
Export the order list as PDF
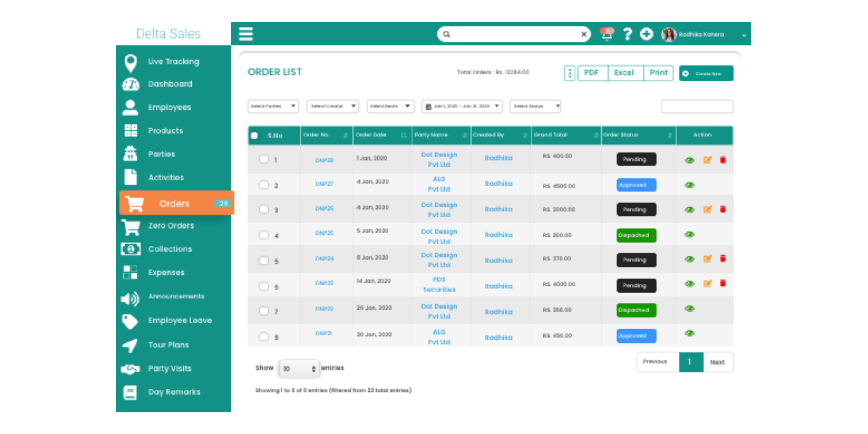pos(591,73)
